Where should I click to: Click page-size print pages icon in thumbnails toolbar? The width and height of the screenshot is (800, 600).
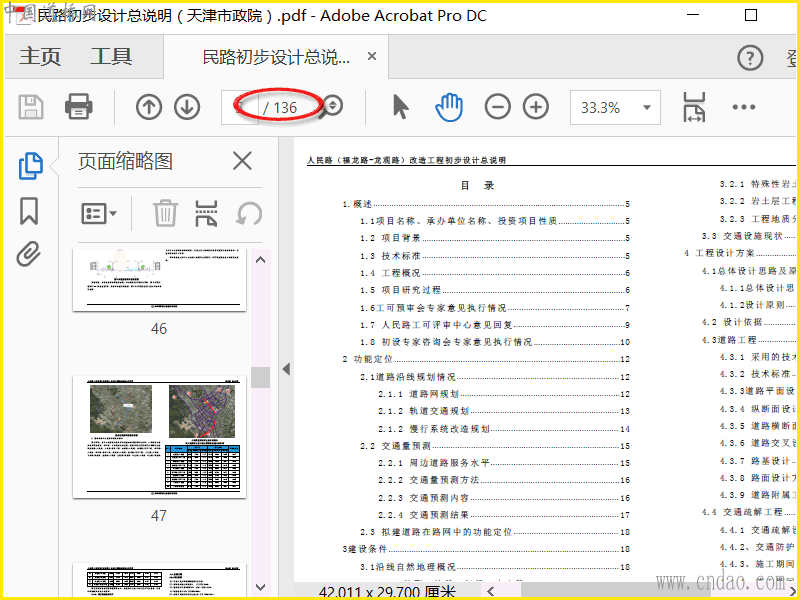coord(206,213)
